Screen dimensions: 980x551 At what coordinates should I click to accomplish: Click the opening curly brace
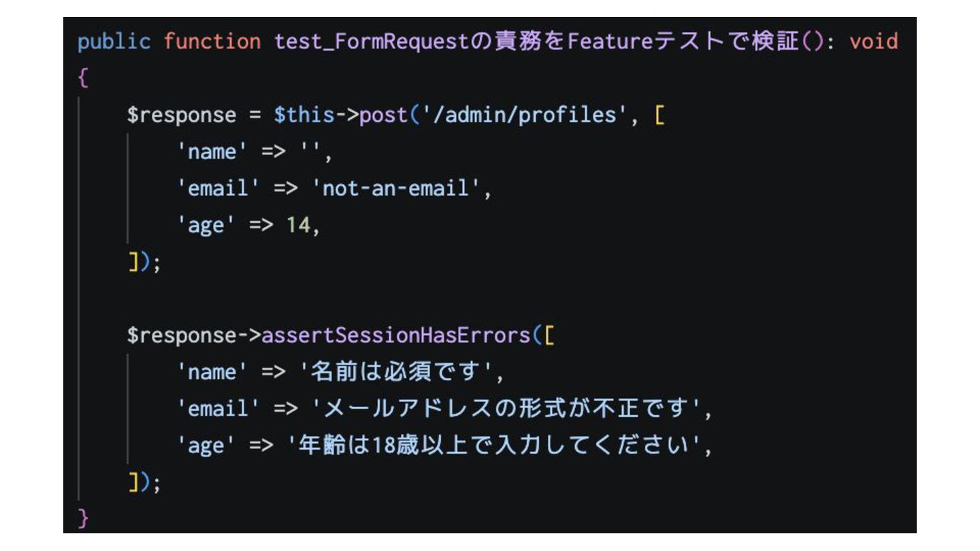point(83,78)
